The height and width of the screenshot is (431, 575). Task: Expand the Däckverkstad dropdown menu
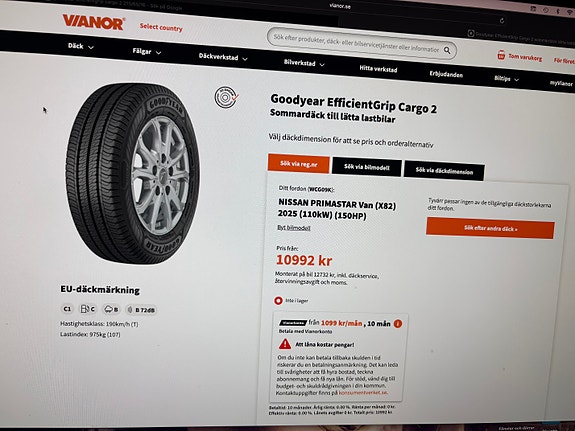[223, 57]
